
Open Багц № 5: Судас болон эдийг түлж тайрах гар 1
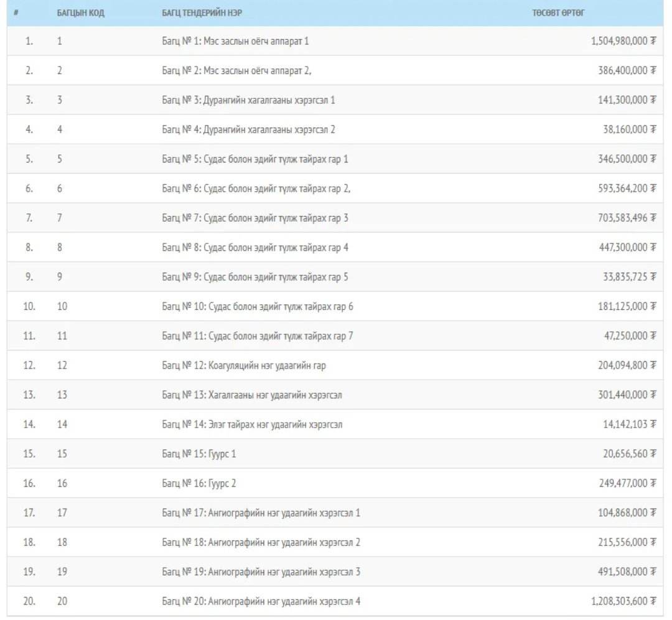tap(255, 159)
